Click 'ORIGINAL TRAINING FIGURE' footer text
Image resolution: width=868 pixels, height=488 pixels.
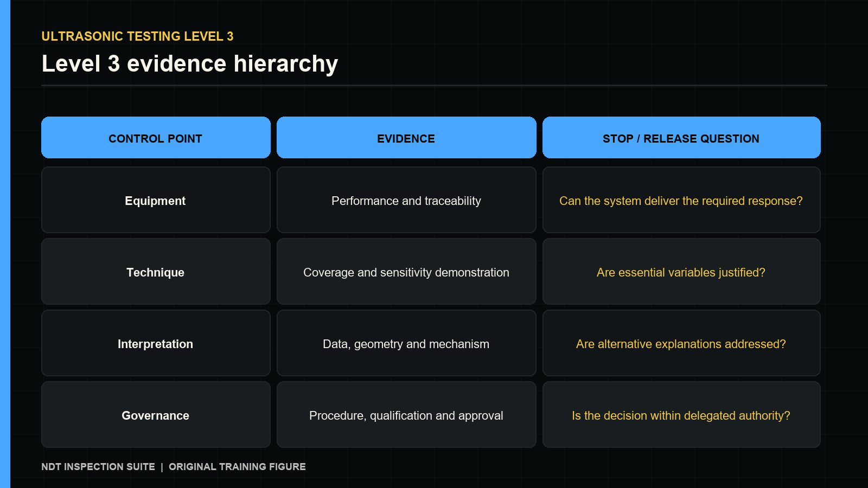(x=237, y=467)
